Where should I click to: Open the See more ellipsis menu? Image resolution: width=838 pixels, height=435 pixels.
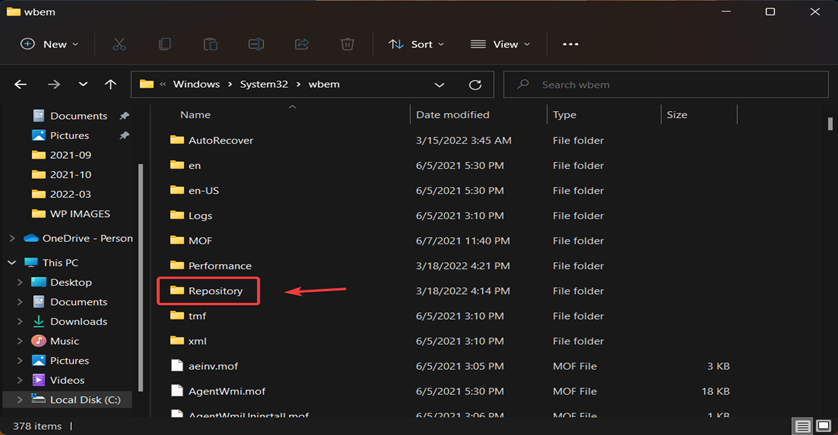[570, 44]
